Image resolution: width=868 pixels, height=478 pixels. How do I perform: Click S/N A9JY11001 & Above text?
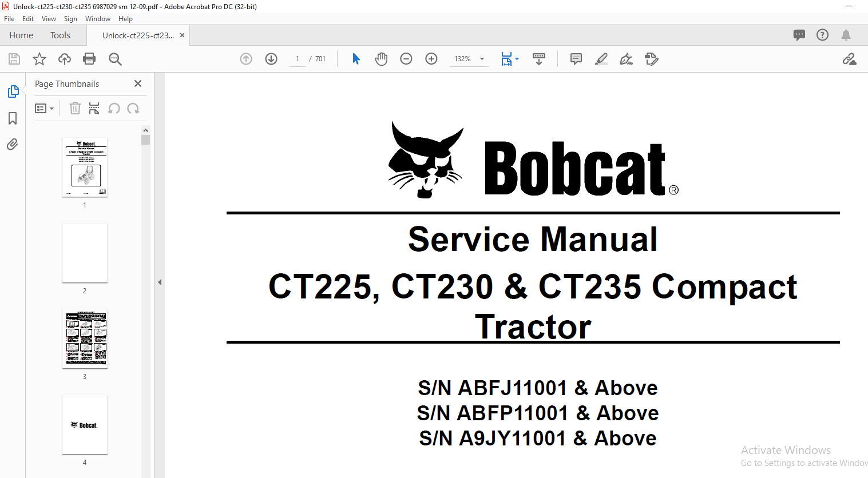click(x=537, y=438)
